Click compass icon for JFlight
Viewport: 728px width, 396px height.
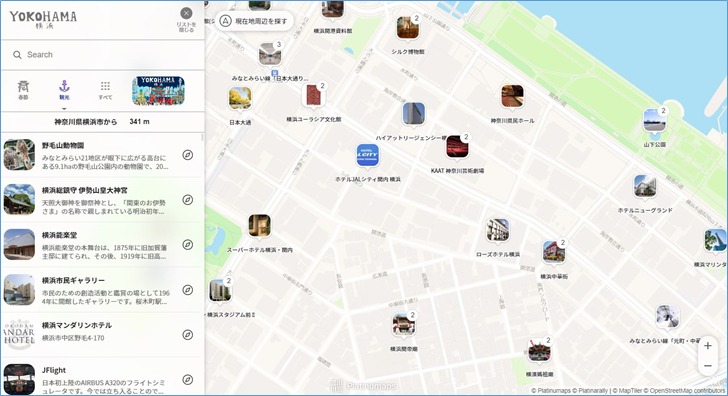[188, 380]
